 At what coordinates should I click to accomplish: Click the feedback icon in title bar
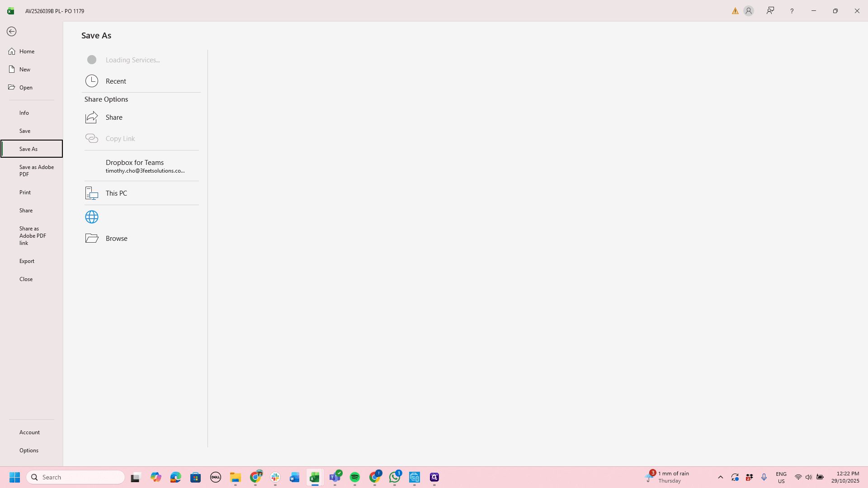[770, 11]
